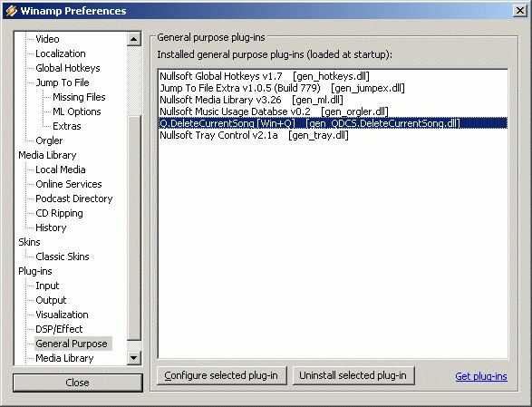Image resolution: width=532 pixels, height=407 pixels.
Task: Open Classic Skins preferences page
Action: point(63,257)
